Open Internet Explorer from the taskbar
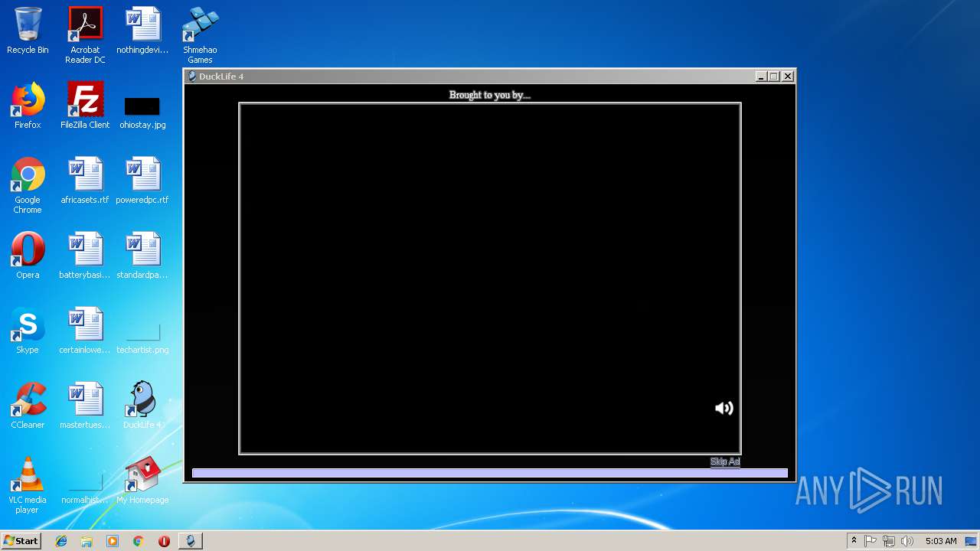 point(61,541)
